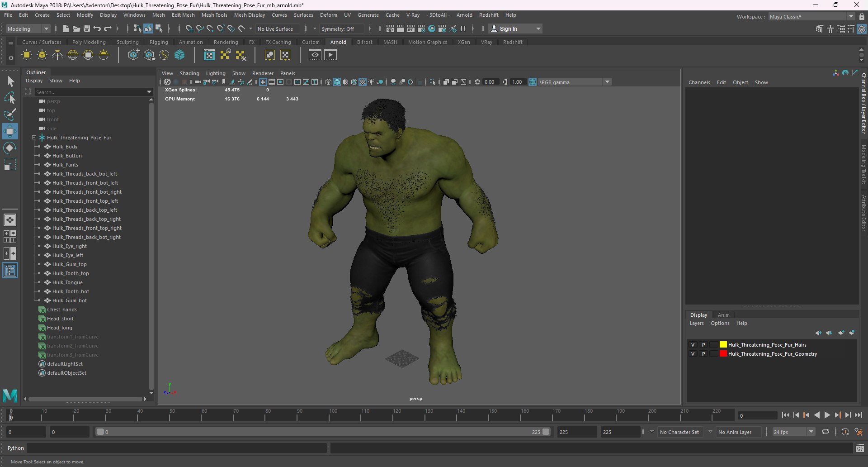Click the Undo arrow icon
868x467 pixels.
97,29
